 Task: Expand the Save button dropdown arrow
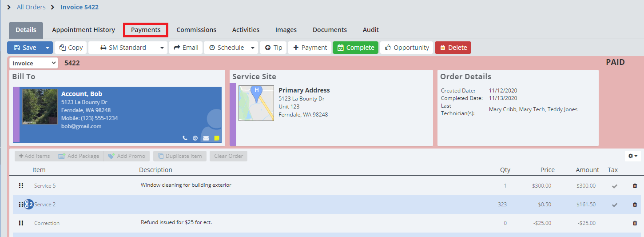click(47, 48)
